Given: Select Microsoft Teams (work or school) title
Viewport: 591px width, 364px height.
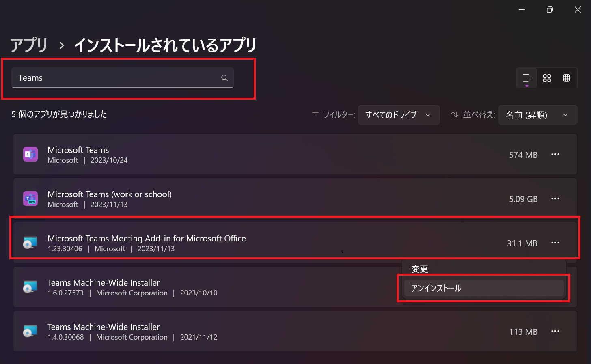Looking at the screenshot, I should [x=110, y=194].
